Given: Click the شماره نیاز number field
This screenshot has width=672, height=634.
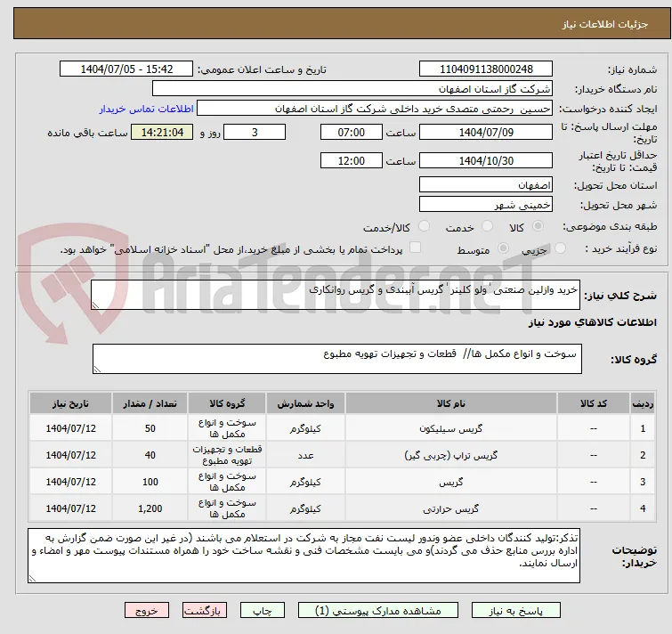Looking at the screenshot, I should click(x=486, y=69).
